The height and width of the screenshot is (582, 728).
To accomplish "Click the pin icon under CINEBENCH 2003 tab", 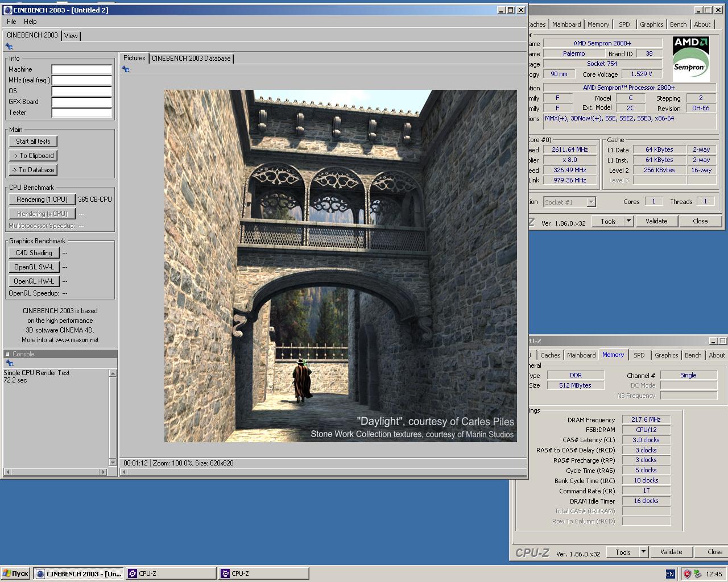I will pos(9,47).
